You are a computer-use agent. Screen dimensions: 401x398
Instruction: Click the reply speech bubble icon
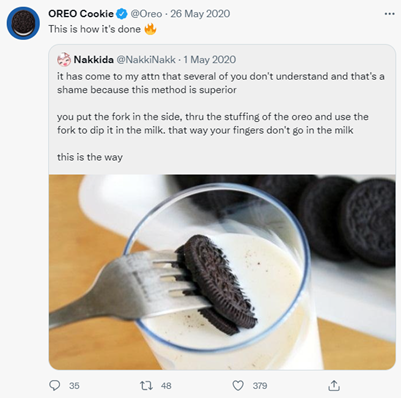[x=55, y=385]
